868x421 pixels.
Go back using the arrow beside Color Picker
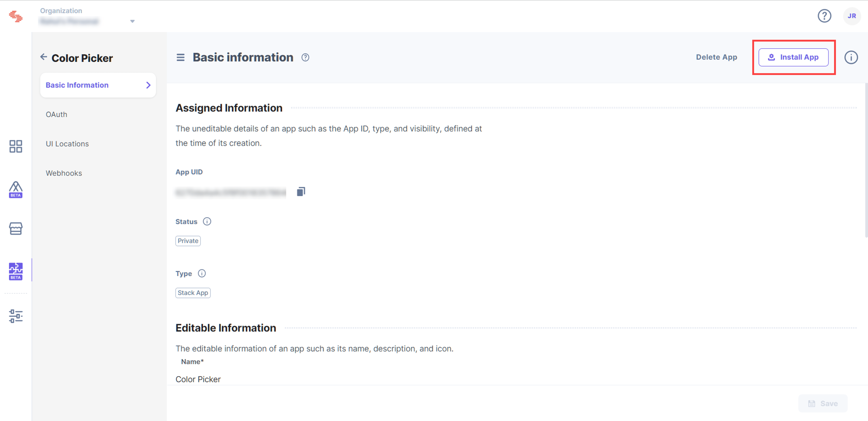tap(43, 57)
